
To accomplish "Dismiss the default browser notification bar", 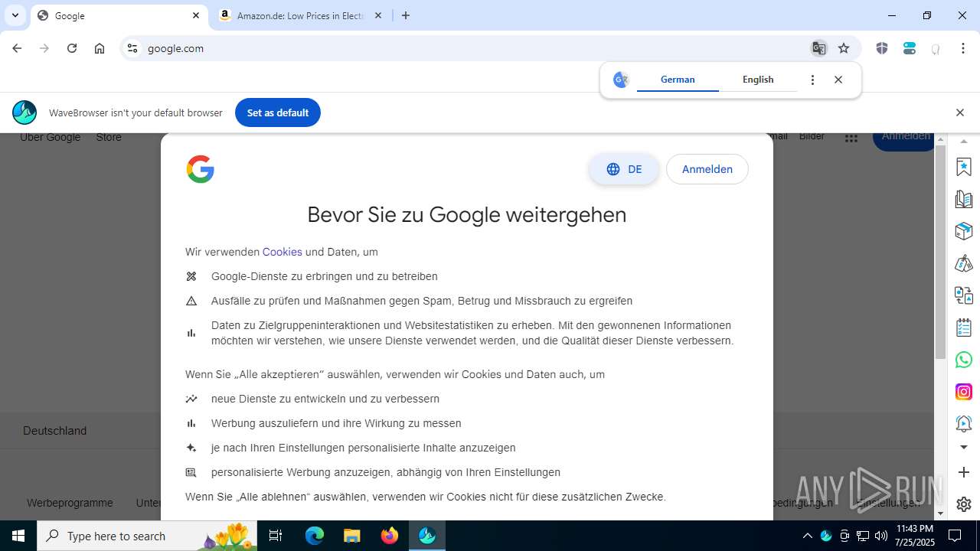I will click(960, 112).
